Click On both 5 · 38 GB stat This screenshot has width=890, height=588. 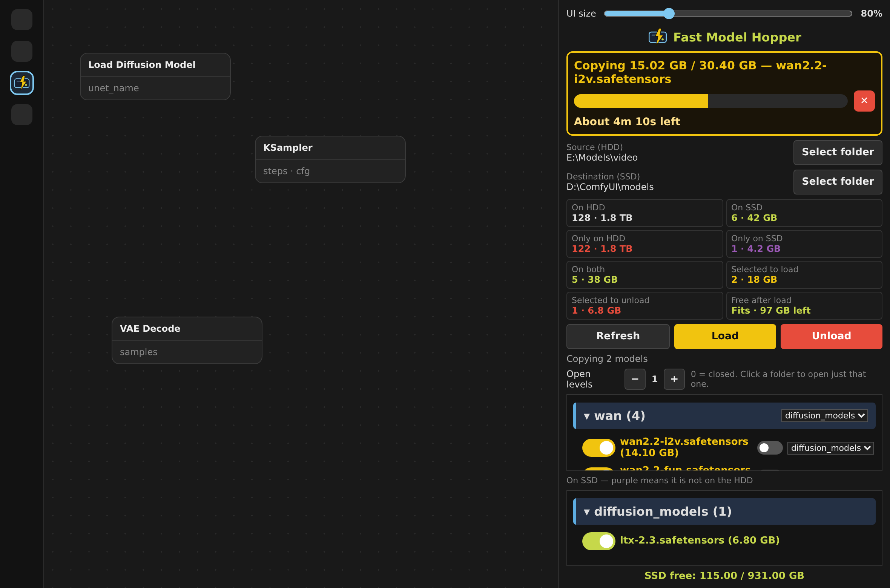pos(644,275)
